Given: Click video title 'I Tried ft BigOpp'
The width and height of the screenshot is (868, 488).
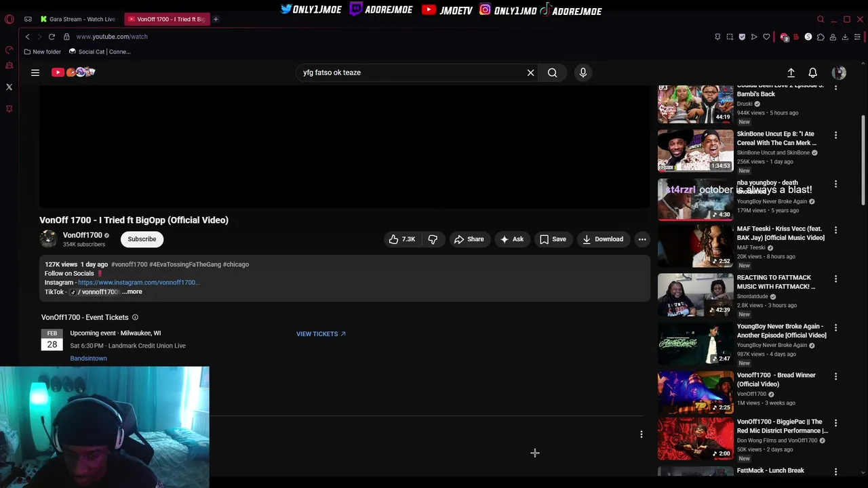Looking at the screenshot, I should [x=134, y=220].
